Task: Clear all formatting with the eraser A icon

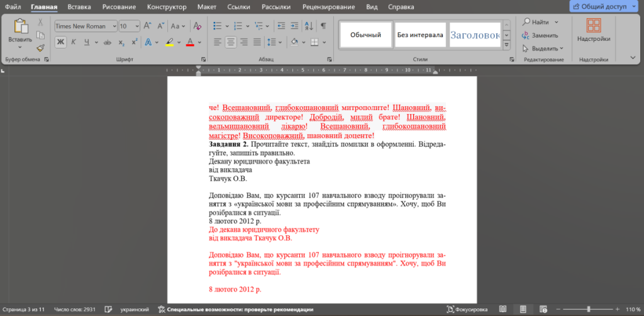Action: (197, 26)
